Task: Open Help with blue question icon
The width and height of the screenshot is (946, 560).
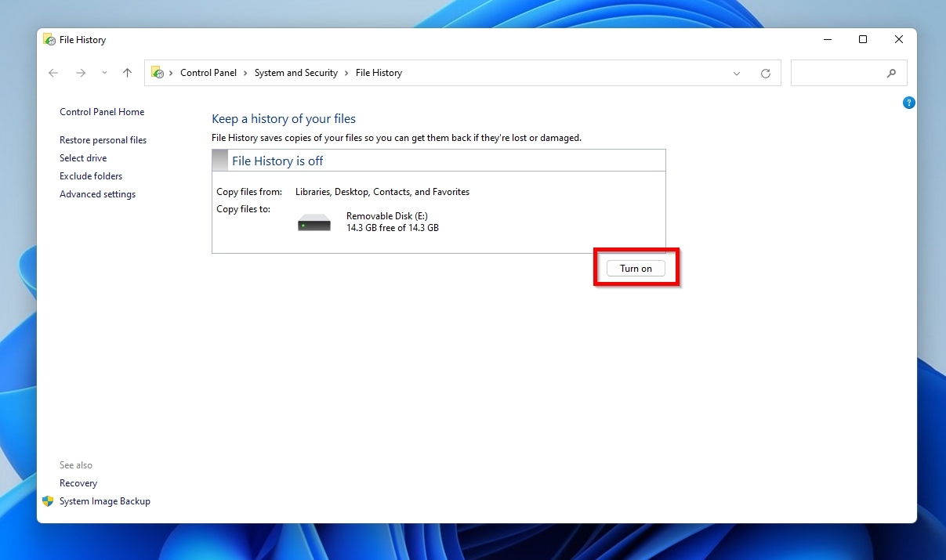Action: coord(909,103)
